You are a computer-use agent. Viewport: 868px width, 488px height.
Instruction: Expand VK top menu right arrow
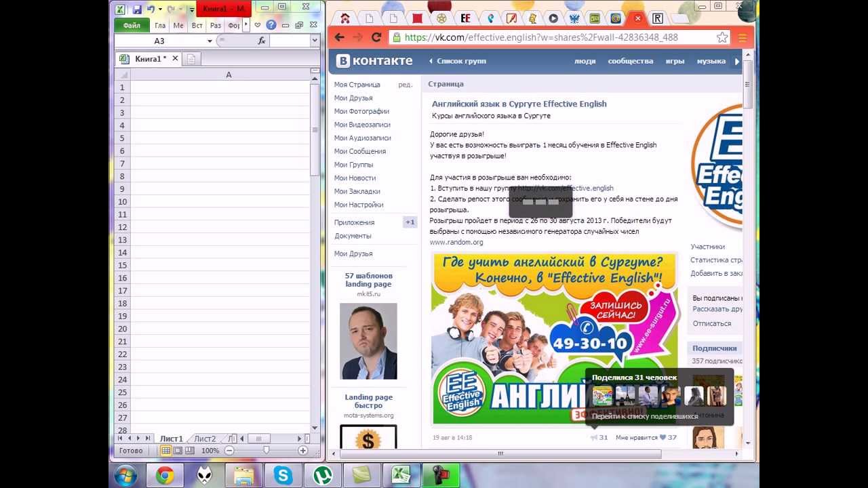(737, 61)
